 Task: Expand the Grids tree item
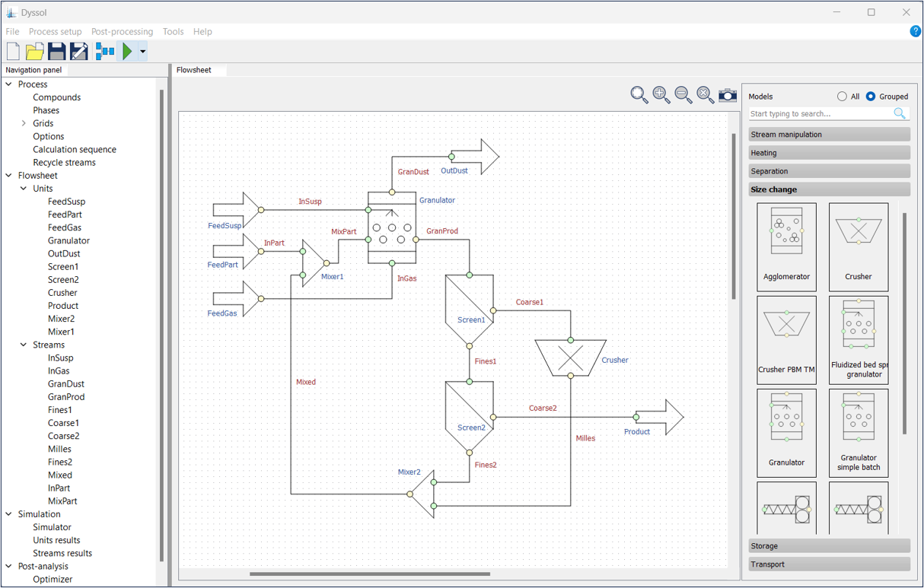coord(24,122)
